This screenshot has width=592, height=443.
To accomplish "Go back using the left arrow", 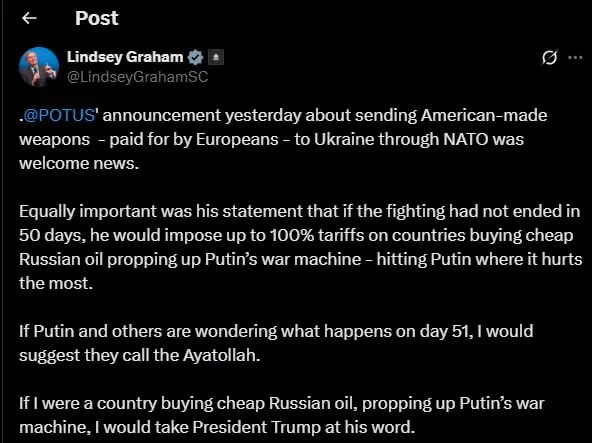I will coord(29,18).
